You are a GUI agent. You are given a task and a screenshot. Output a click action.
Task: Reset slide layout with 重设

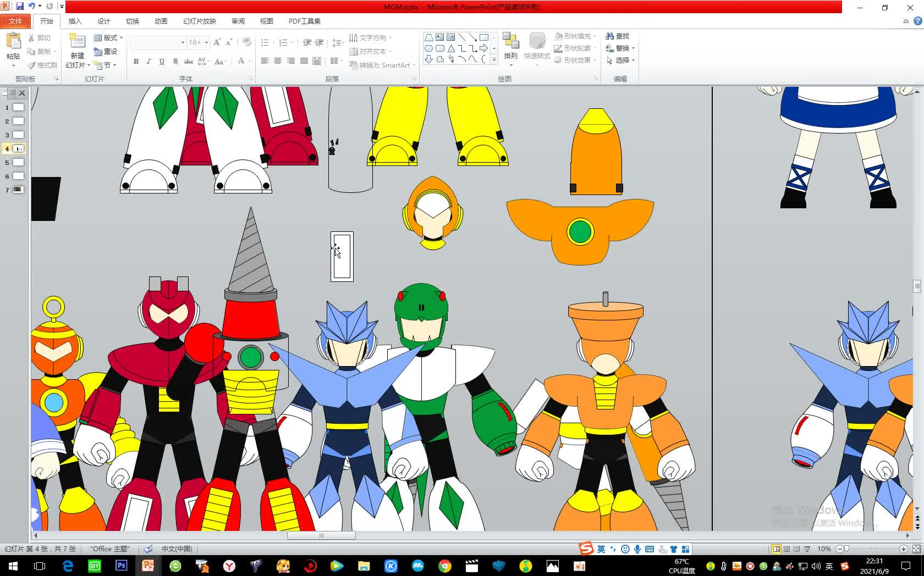[x=106, y=52]
